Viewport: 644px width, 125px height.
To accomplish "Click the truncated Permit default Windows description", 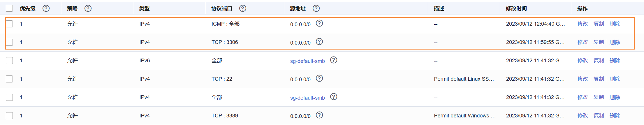I will (464, 116).
